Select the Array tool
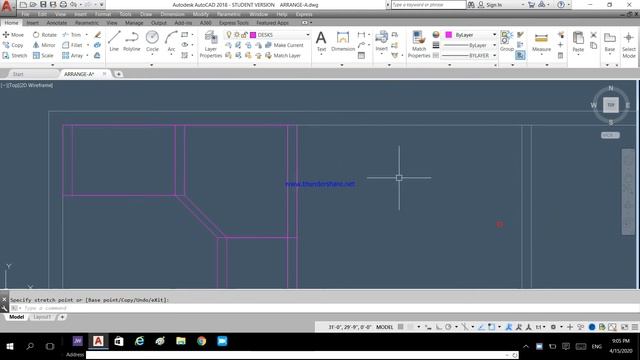 click(x=72, y=55)
